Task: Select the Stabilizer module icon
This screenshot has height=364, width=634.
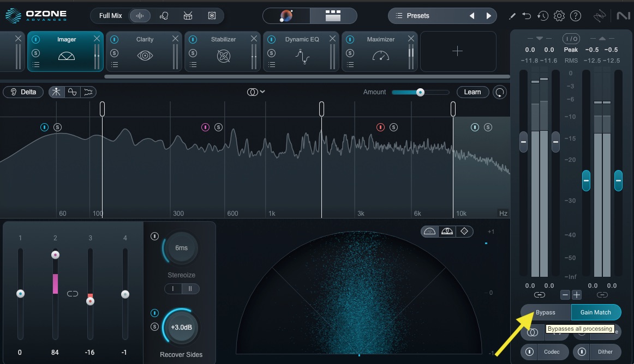Action: pyautogui.click(x=223, y=56)
